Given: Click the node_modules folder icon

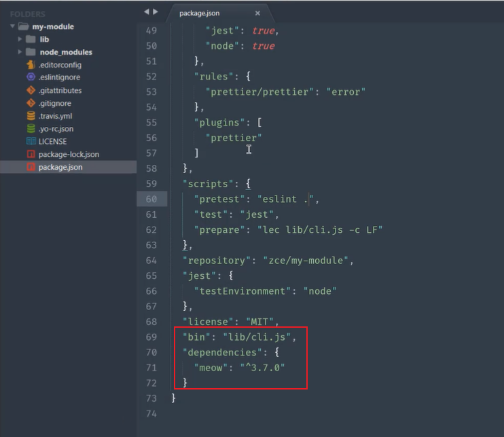Looking at the screenshot, I should pyautogui.click(x=31, y=52).
